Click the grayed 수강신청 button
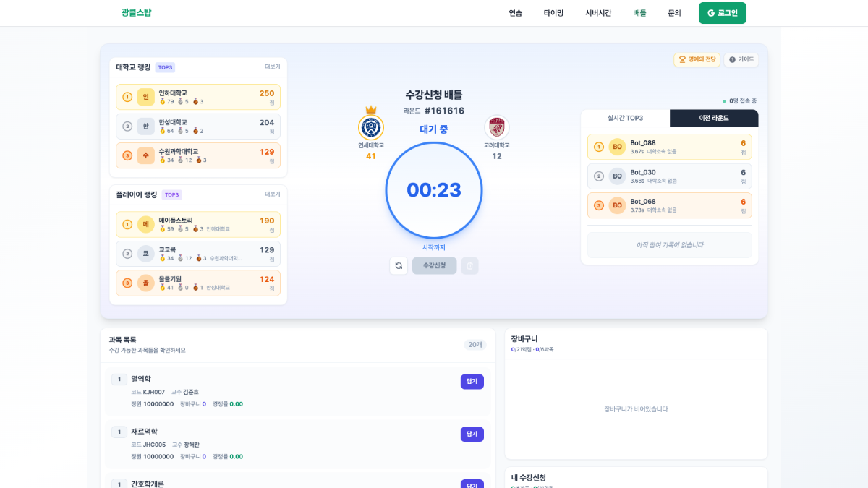 coord(434,266)
